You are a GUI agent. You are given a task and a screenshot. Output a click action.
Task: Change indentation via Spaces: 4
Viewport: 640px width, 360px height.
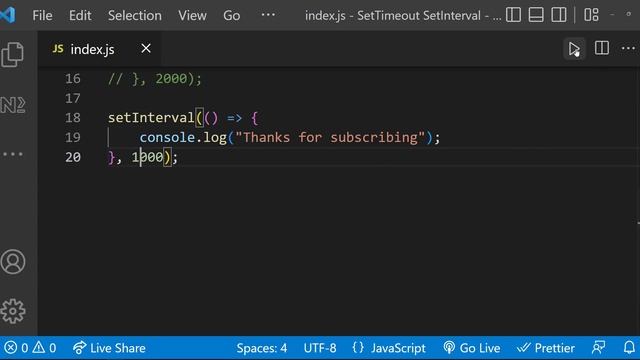(262, 348)
